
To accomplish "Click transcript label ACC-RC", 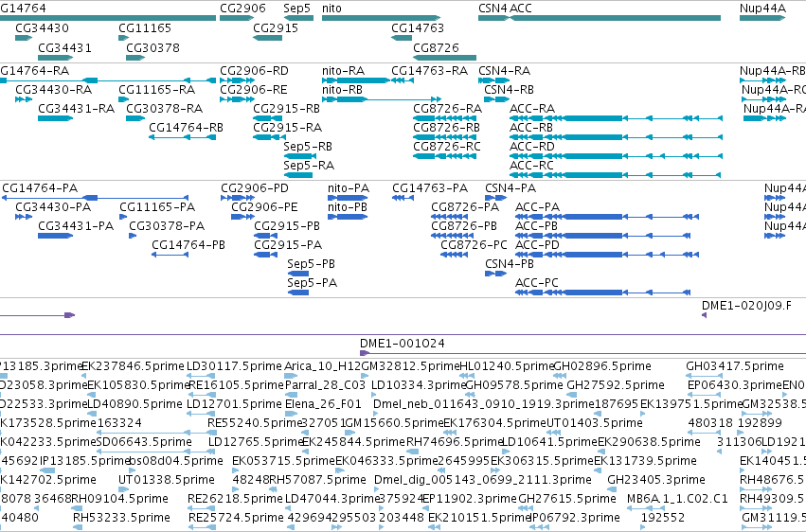I will click(x=531, y=166).
